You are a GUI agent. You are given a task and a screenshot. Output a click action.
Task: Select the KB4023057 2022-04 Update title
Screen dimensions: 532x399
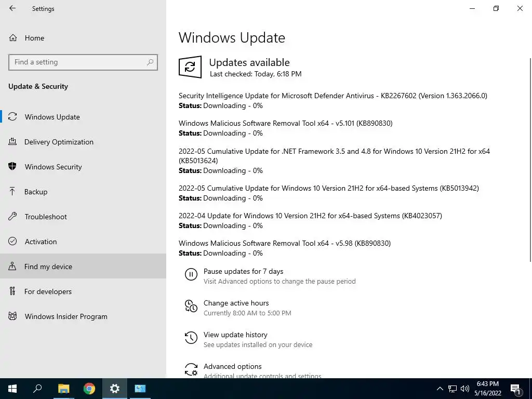coord(311,216)
